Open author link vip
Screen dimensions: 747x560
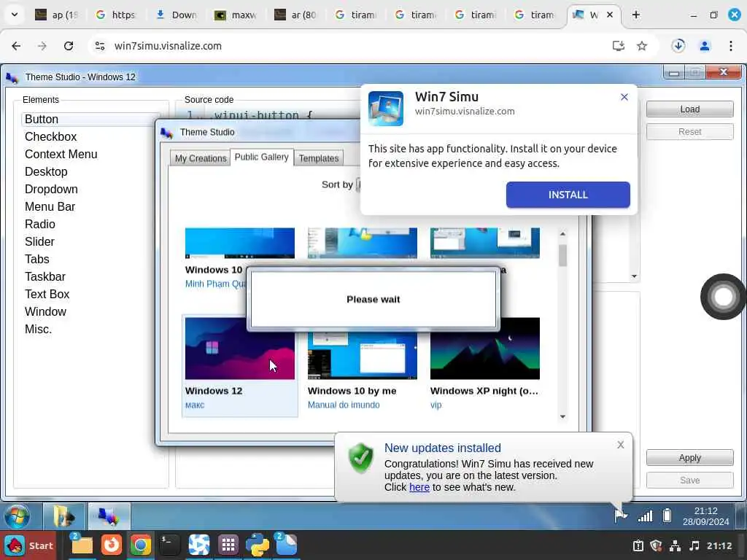[x=436, y=405]
